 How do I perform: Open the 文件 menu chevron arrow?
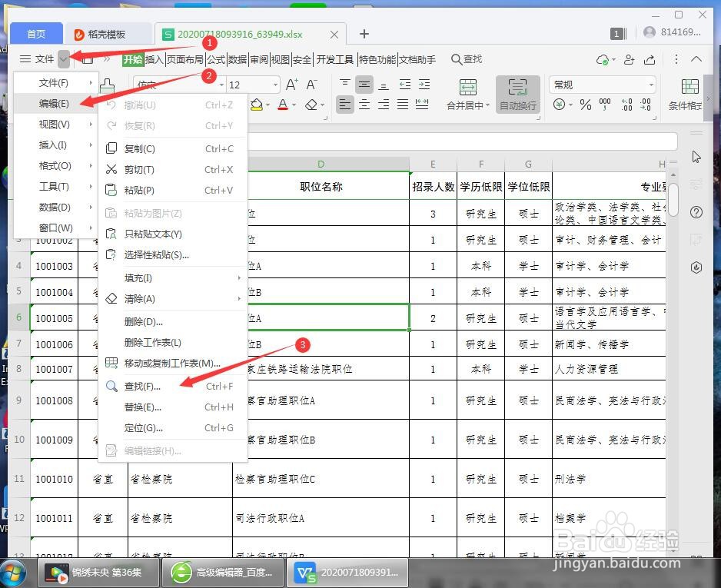pyautogui.click(x=64, y=58)
